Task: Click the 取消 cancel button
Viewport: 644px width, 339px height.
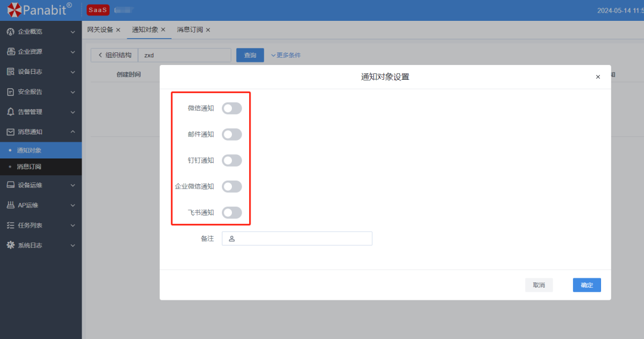Action: (x=539, y=285)
